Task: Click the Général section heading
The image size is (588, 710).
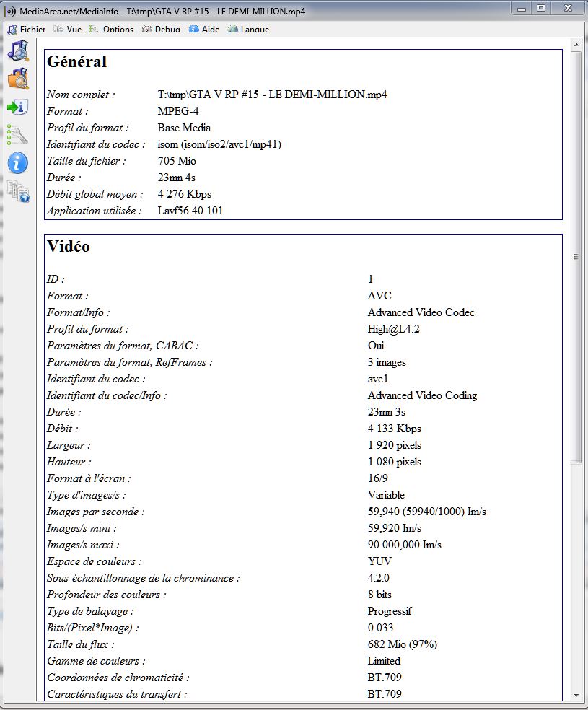Action: point(77,61)
